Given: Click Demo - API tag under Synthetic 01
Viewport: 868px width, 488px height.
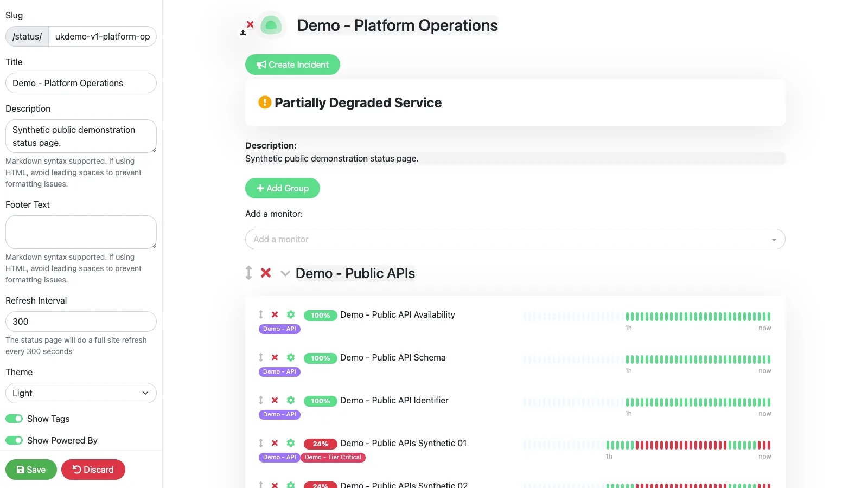Looking at the screenshot, I should [279, 457].
